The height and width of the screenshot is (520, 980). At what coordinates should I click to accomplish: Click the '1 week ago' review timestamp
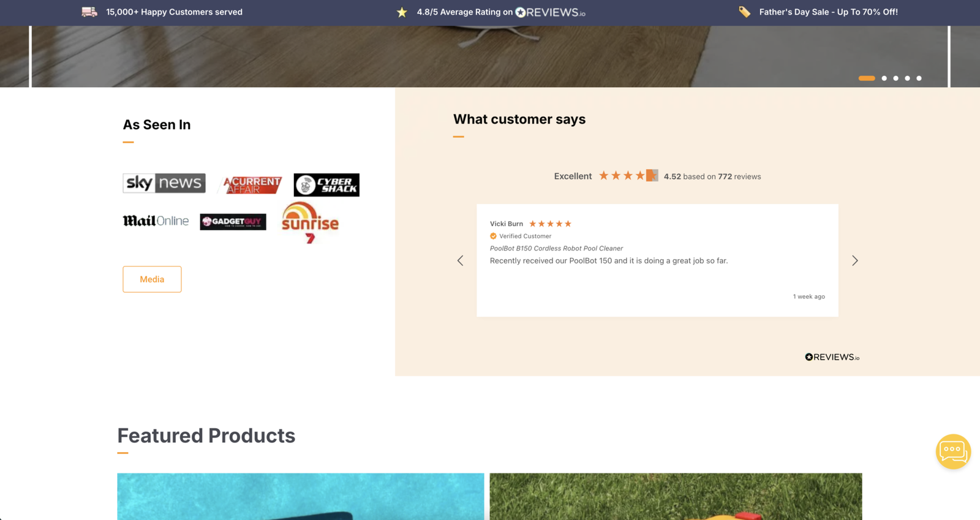(x=809, y=296)
